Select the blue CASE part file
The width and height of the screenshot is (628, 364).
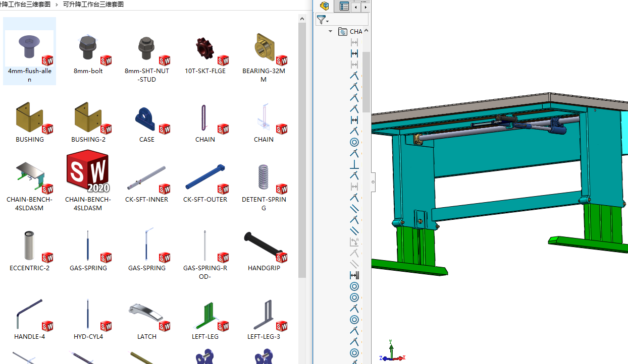pyautogui.click(x=146, y=121)
